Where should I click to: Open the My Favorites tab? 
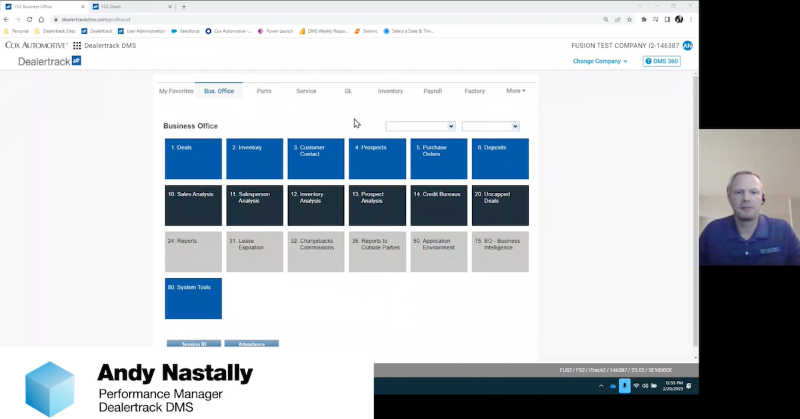tap(176, 91)
